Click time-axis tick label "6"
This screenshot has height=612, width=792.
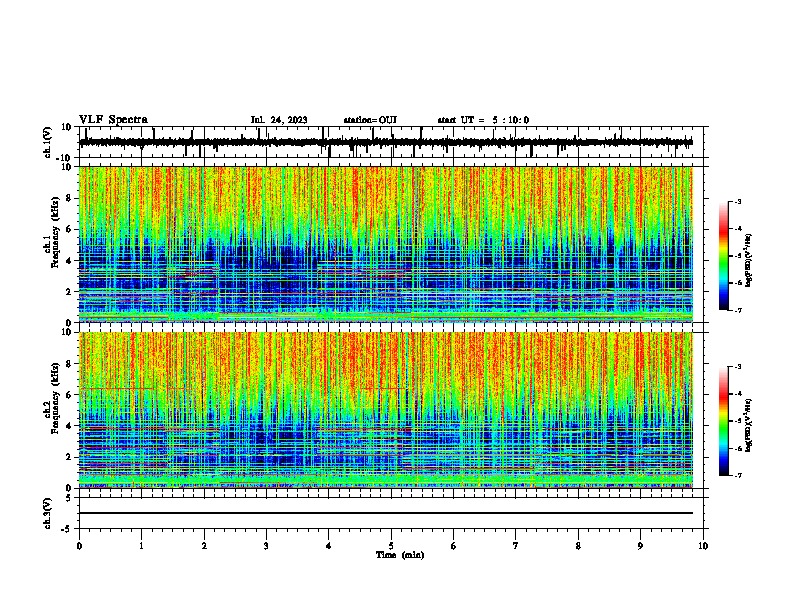tap(454, 546)
